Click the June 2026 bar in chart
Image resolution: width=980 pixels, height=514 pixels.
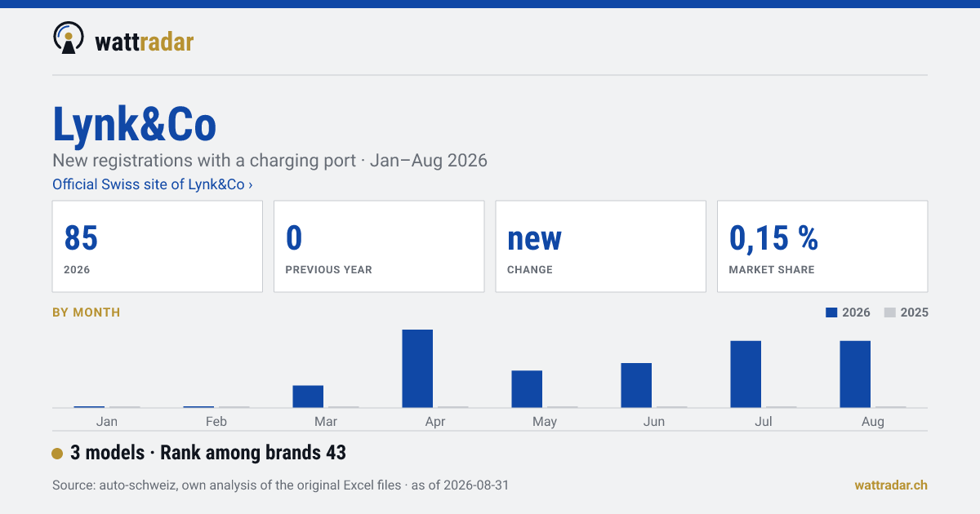tap(636, 385)
